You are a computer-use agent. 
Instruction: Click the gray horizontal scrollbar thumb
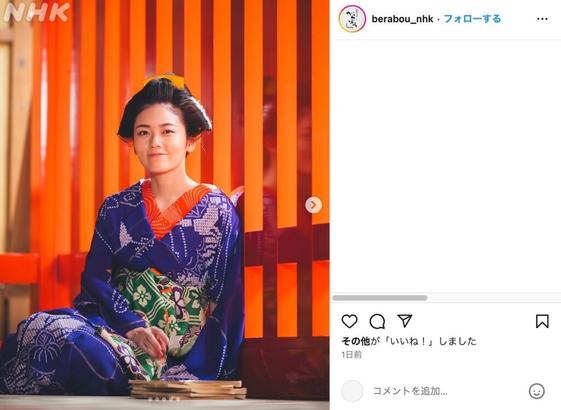[x=380, y=298]
